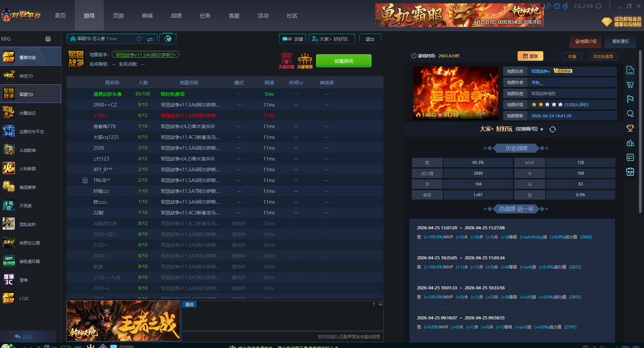
Task: Click the wrench repair icon in title bar
Action: coord(547,5)
